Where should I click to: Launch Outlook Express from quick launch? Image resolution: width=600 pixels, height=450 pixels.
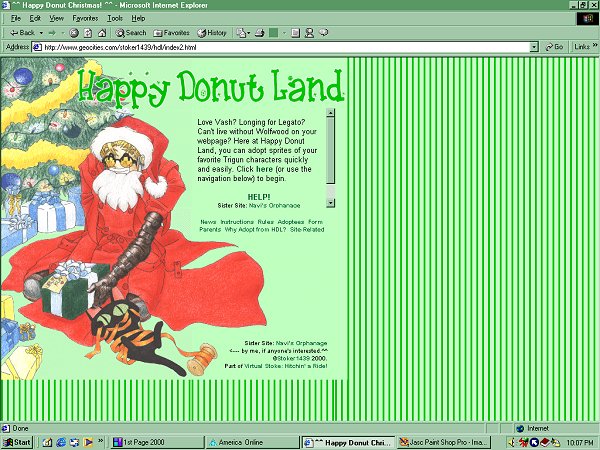click(x=74, y=442)
